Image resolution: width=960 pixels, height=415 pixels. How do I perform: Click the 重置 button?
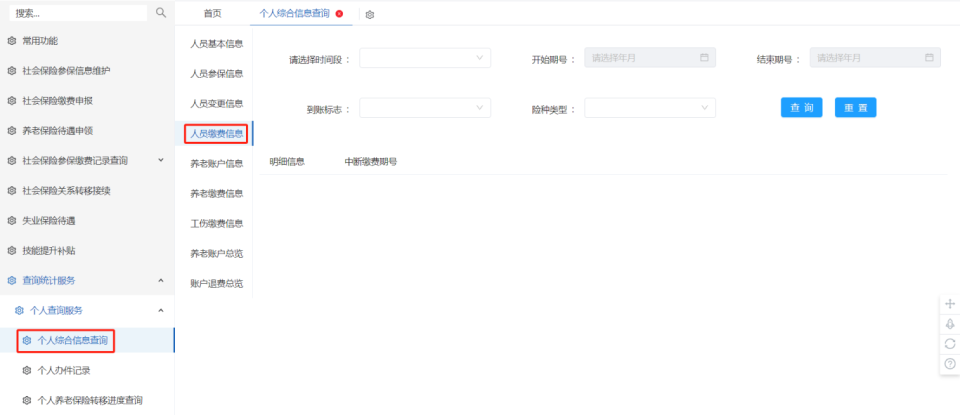(856, 107)
